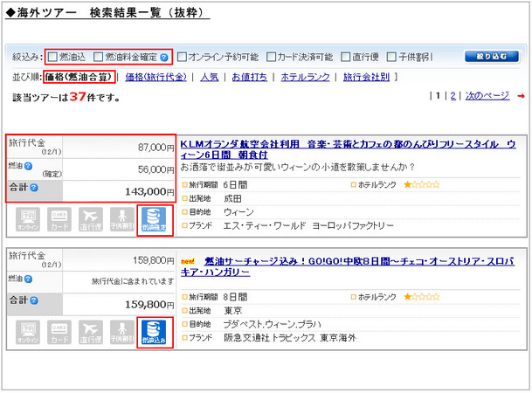532x393 pixels.
Task: Sort results by お値打ち
Action: (249, 78)
